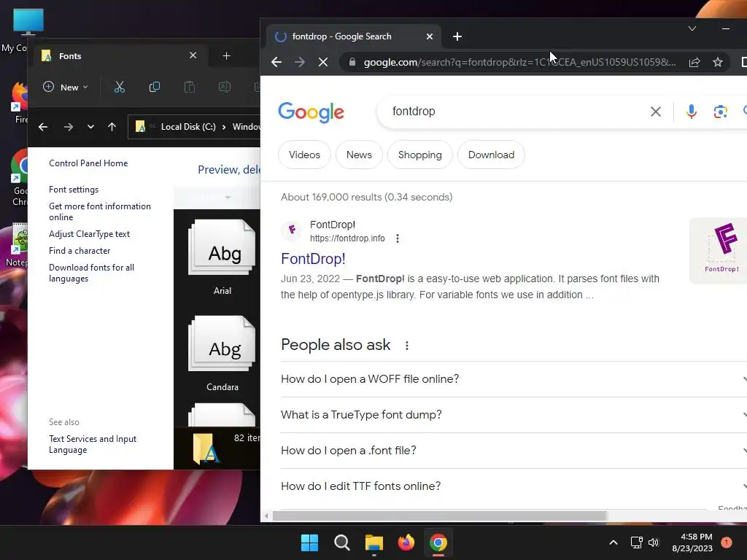Expand How do I edit TTF fonts online
This screenshot has width=747, height=560.
[514, 486]
